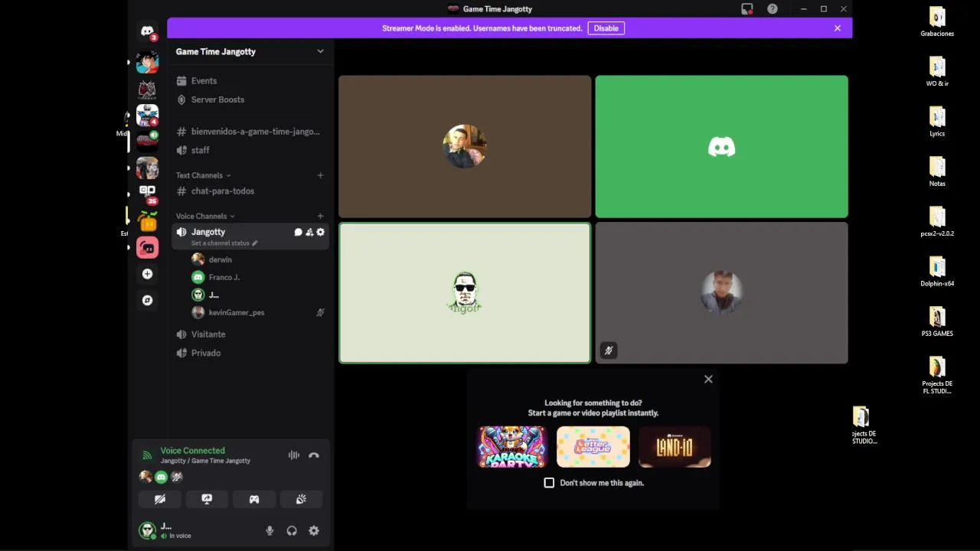Create text channel plus next to Text Channels
980x551 pixels.
click(x=320, y=175)
